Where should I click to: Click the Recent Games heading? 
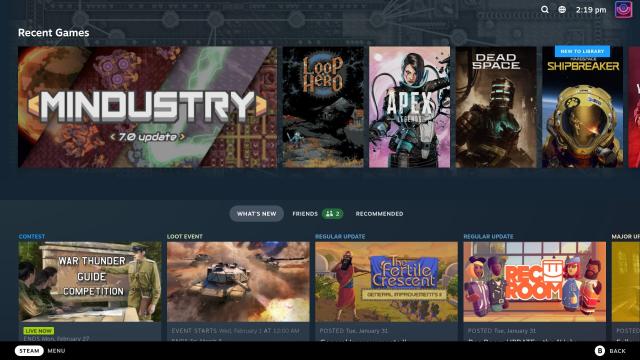(53, 33)
